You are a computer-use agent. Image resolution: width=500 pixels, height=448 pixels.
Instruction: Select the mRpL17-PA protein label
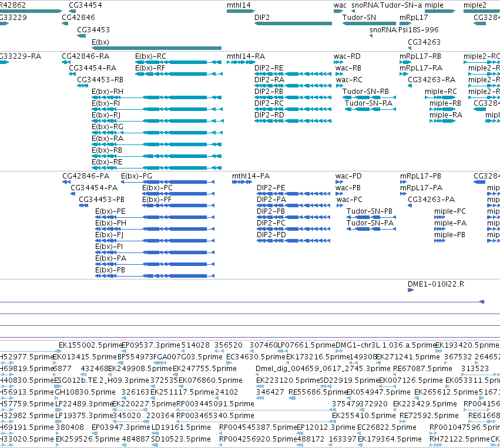[421, 188]
